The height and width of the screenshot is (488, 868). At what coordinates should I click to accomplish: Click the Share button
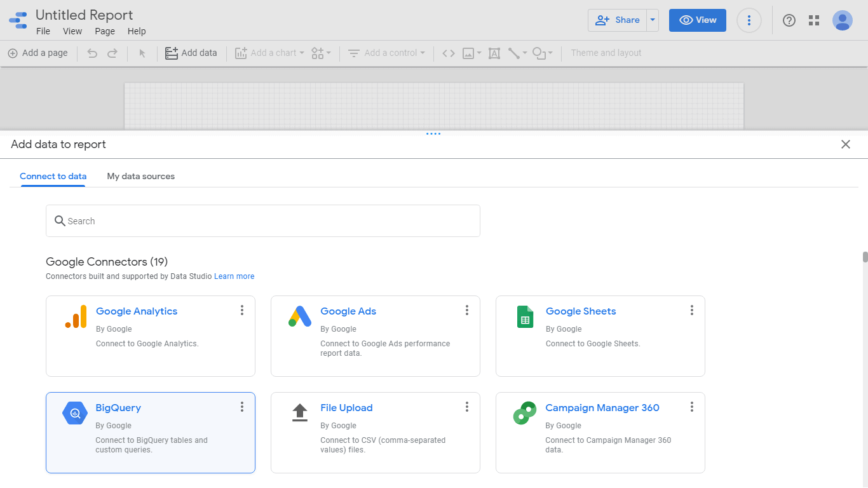click(x=617, y=20)
